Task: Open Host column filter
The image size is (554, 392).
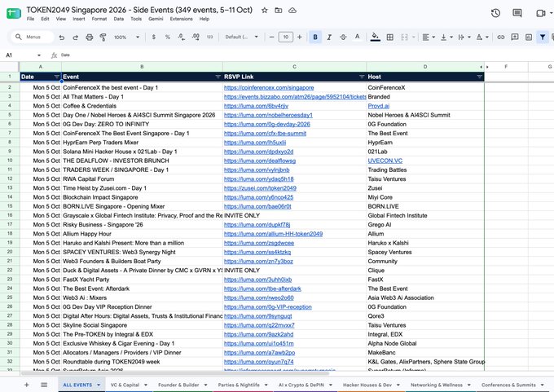Action: click(x=479, y=77)
